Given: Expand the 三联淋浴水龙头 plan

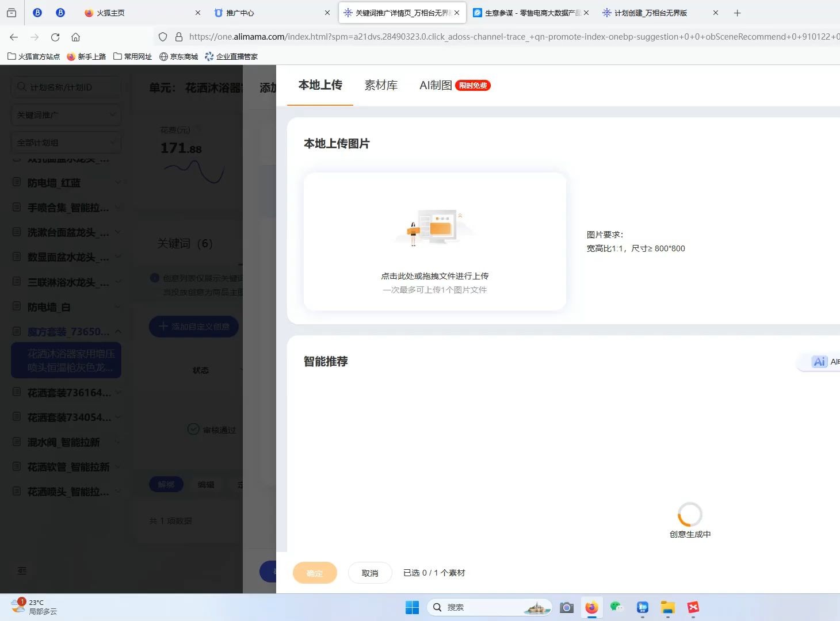Looking at the screenshot, I should point(118,282).
